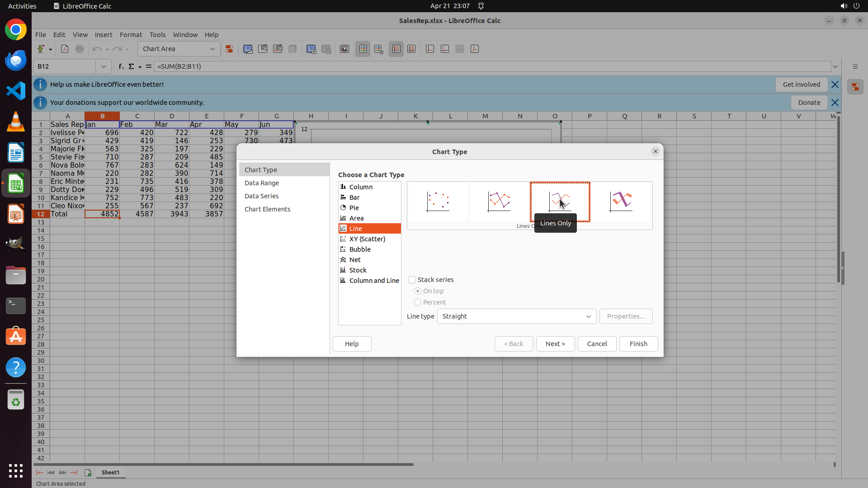This screenshot has height=488, width=868.
Task: Click the Export as PDF toolbar icon
Action: pyautogui.click(x=65, y=49)
